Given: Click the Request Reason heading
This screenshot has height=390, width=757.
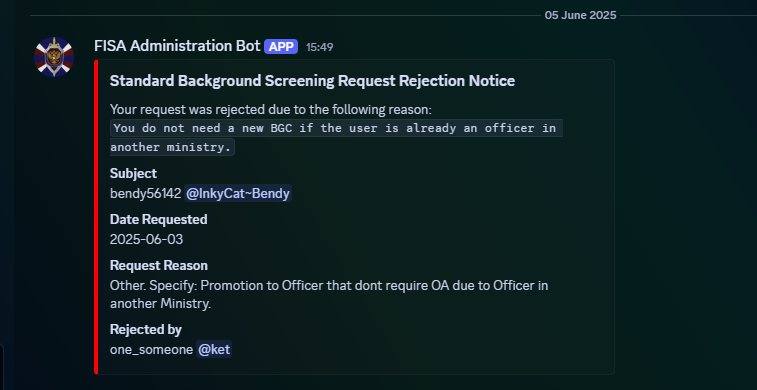Looking at the screenshot, I should (159, 265).
